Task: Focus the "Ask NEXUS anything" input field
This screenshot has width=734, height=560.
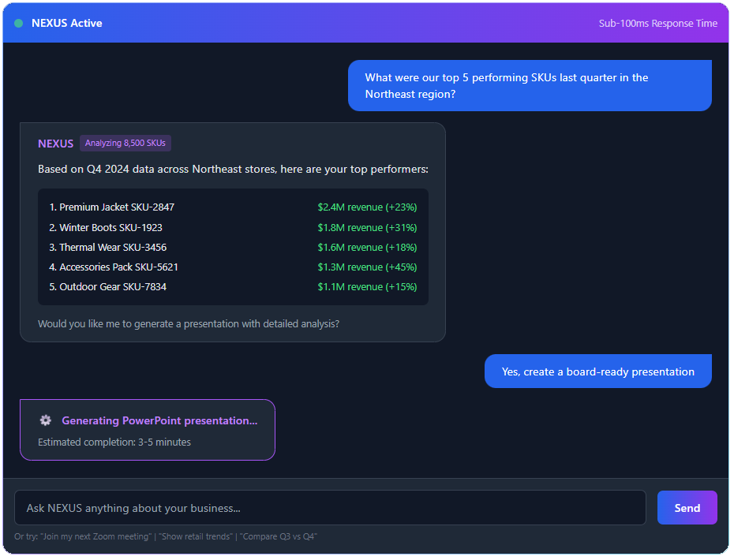Action: (x=330, y=508)
